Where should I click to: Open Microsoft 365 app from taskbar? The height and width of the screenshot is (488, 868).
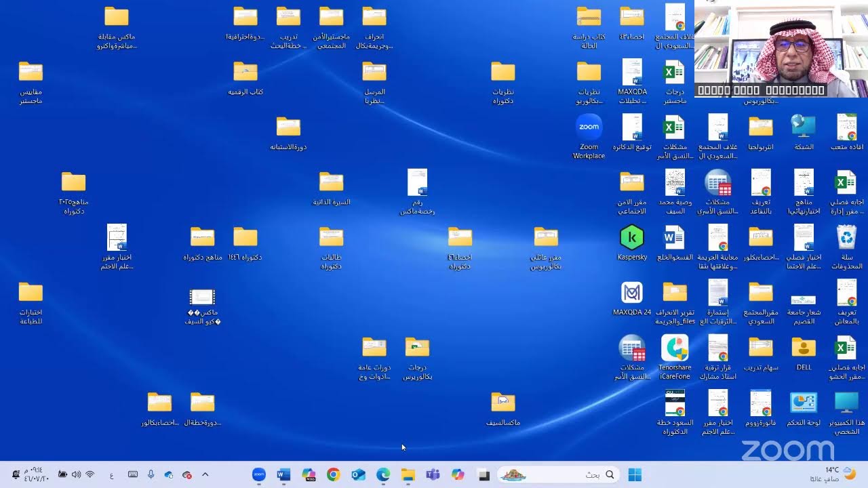(309, 474)
